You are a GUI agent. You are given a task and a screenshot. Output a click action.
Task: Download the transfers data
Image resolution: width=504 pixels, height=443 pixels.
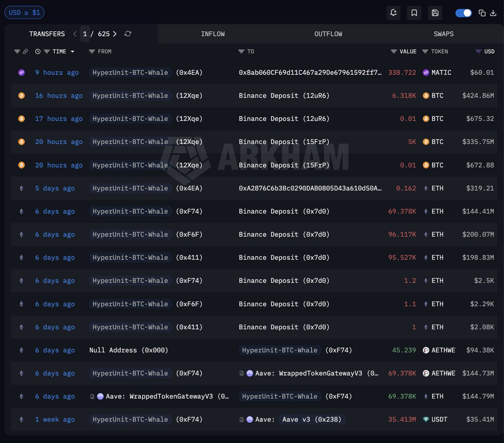(493, 13)
